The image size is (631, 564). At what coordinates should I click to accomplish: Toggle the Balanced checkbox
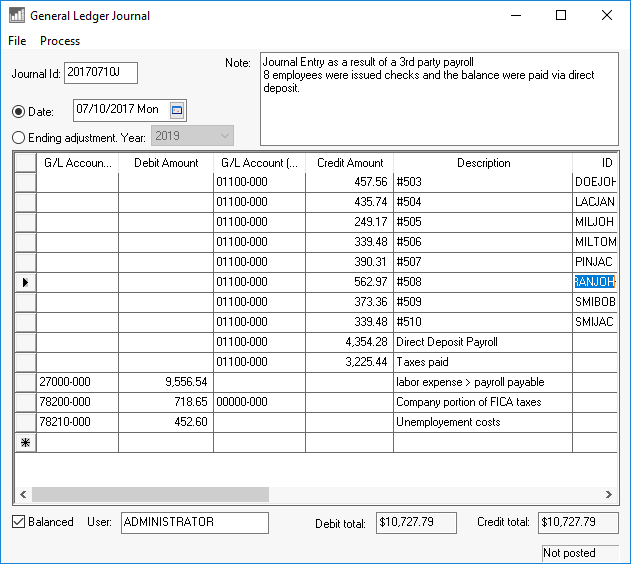(20, 522)
